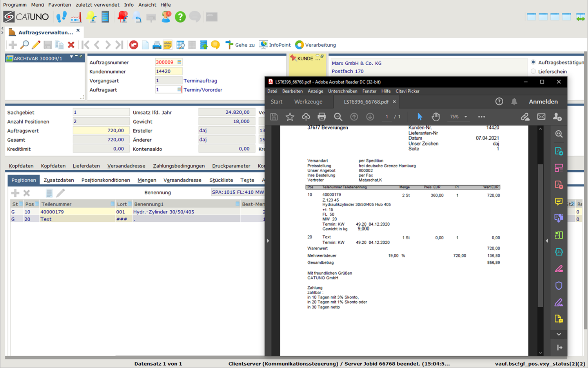Expand the ARCHIVAB 300009/1 panel dropdown arrow
This screenshot has height=368, width=588.
[71, 57]
